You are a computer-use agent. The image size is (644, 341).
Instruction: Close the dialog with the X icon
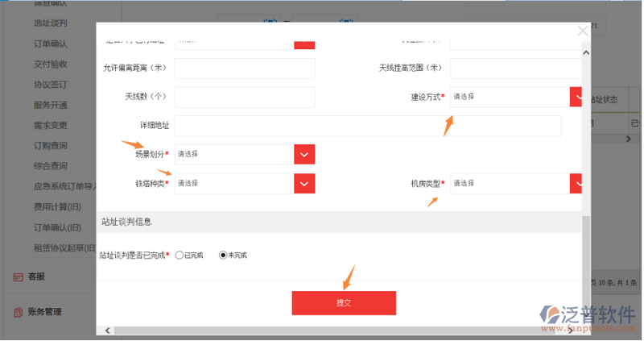tap(583, 31)
